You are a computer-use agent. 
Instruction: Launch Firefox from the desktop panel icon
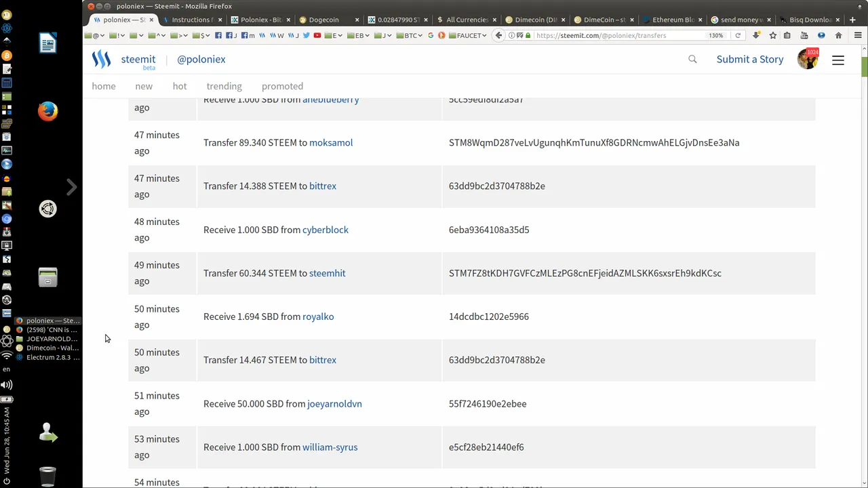point(47,111)
